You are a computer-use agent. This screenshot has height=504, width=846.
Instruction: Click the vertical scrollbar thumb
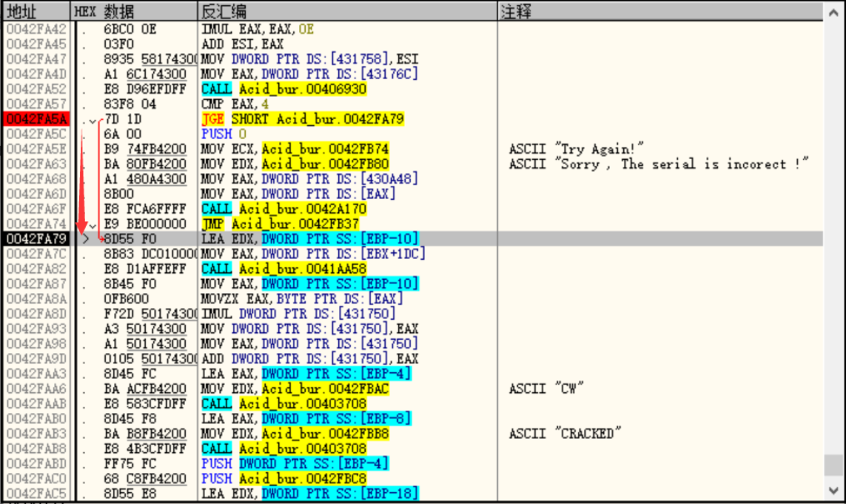[833, 466]
